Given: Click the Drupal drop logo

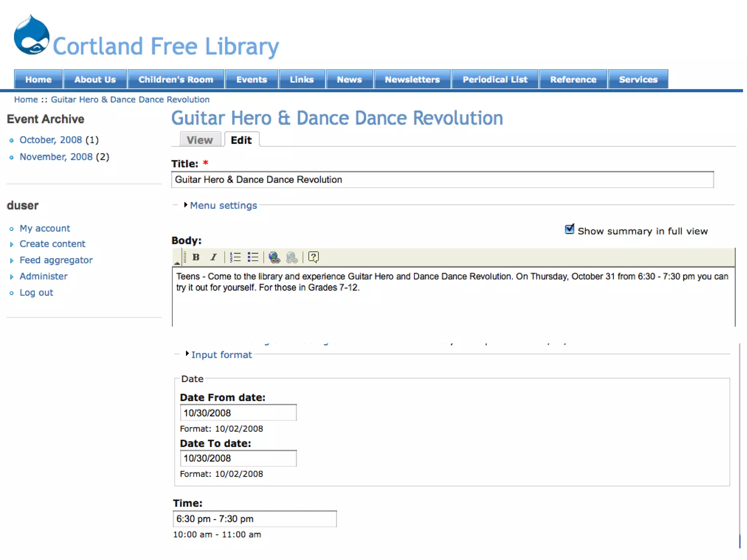Looking at the screenshot, I should (x=31, y=35).
